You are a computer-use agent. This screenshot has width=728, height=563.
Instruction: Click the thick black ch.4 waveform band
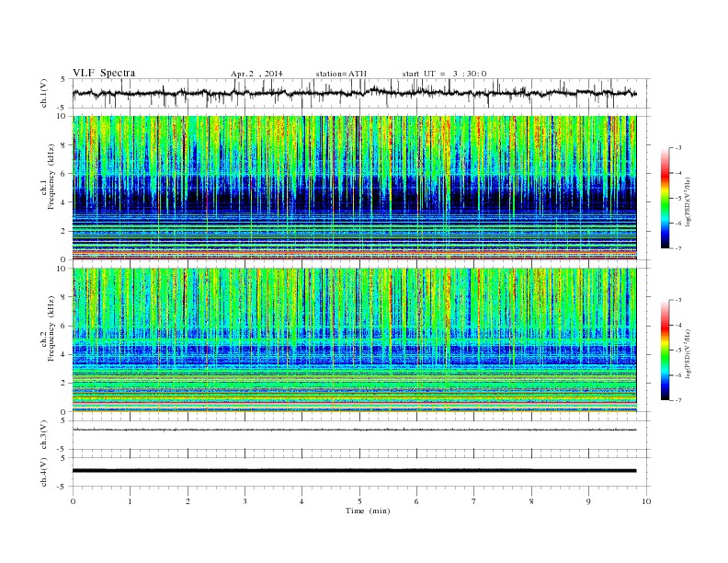354,471
